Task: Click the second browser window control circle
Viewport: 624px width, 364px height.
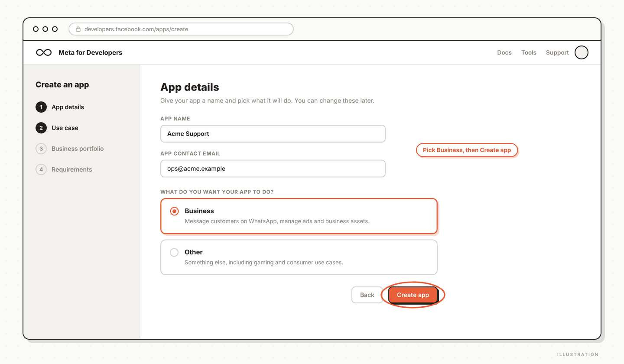Action: (45, 29)
